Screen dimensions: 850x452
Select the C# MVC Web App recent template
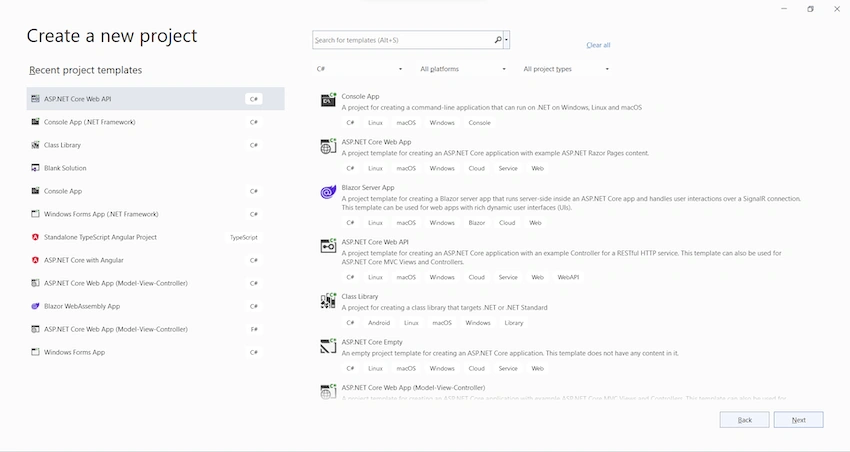click(x=156, y=283)
